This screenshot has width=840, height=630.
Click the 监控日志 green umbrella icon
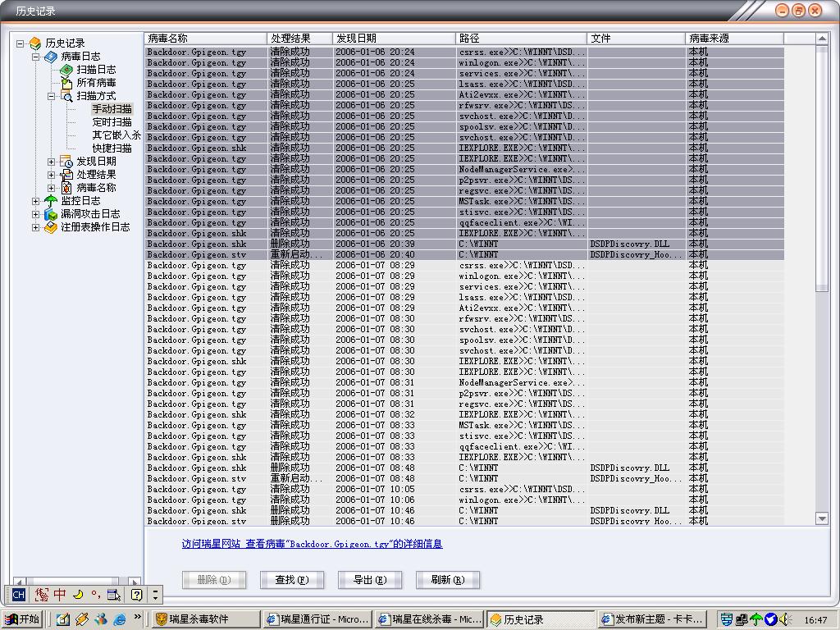point(51,201)
